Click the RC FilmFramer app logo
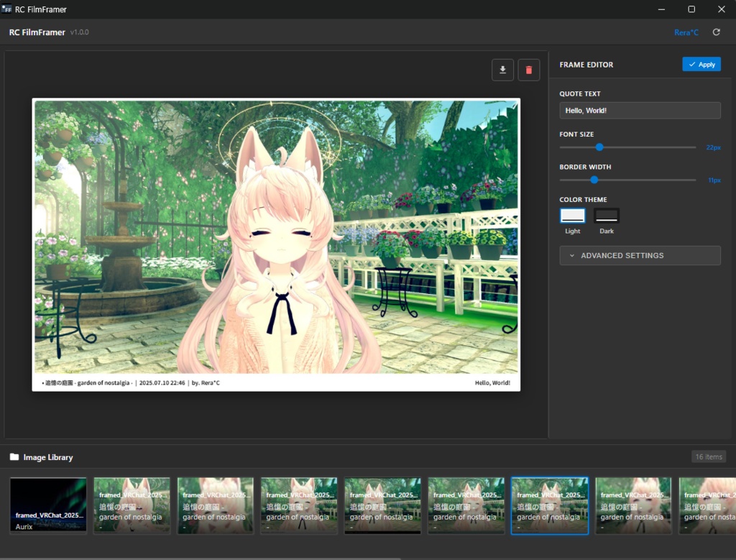Screen dimensions: 736x560 (x=8, y=9)
